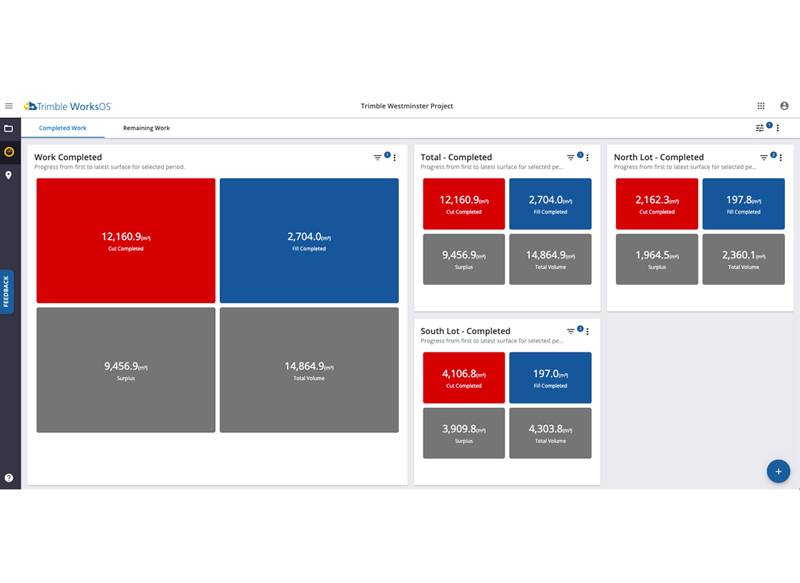Select the yellow dashboard icon in sidebar
800x583 pixels.
point(9,152)
